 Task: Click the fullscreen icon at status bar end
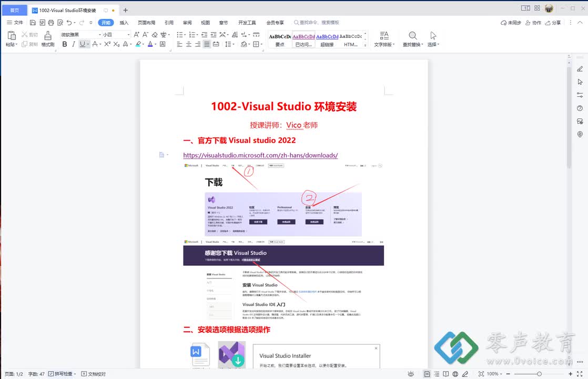click(580, 374)
